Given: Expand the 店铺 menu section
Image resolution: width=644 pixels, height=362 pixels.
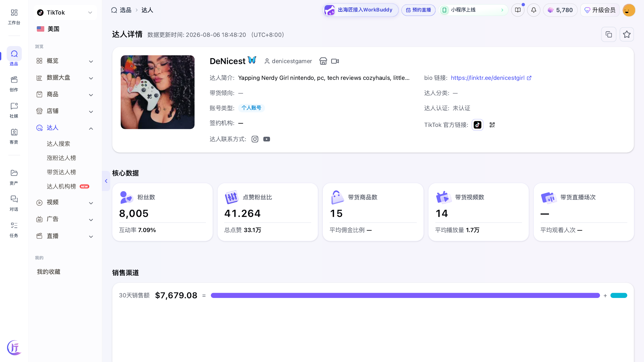Looking at the screenshot, I should [65, 111].
